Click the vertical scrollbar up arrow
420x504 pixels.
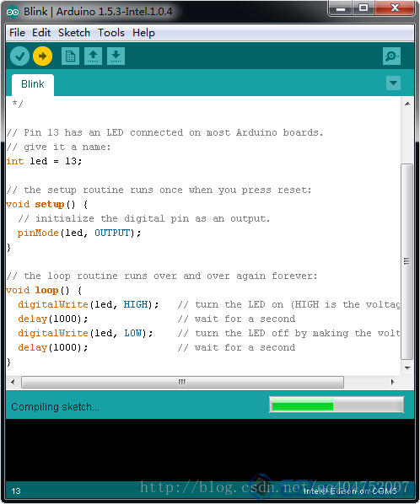407,104
